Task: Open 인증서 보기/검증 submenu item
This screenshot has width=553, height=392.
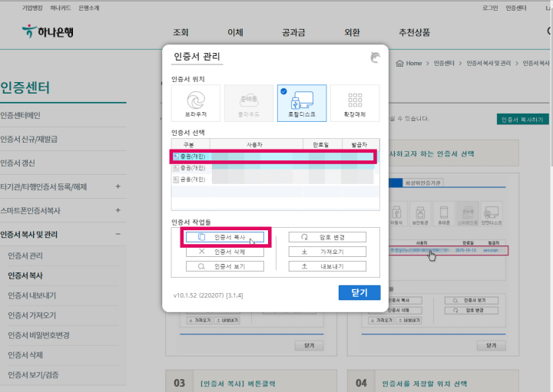Action: click(x=33, y=375)
